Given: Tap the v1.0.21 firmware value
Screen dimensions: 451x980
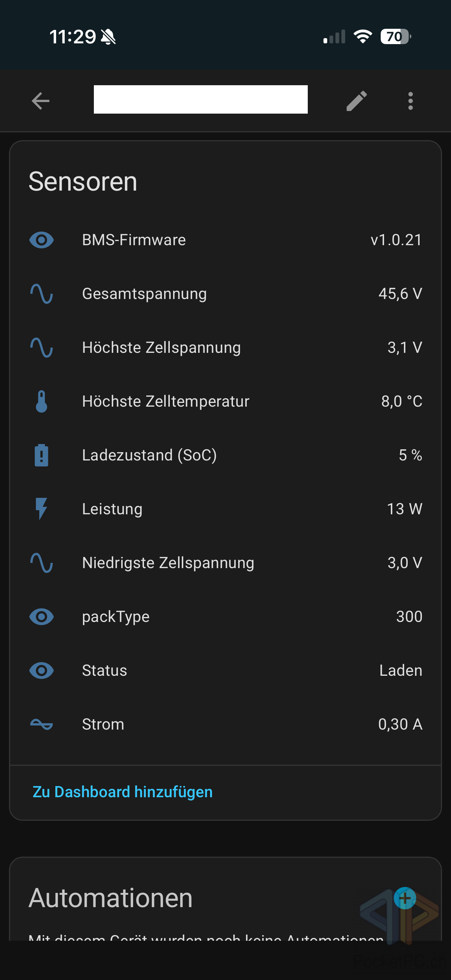Looking at the screenshot, I should coord(396,240).
